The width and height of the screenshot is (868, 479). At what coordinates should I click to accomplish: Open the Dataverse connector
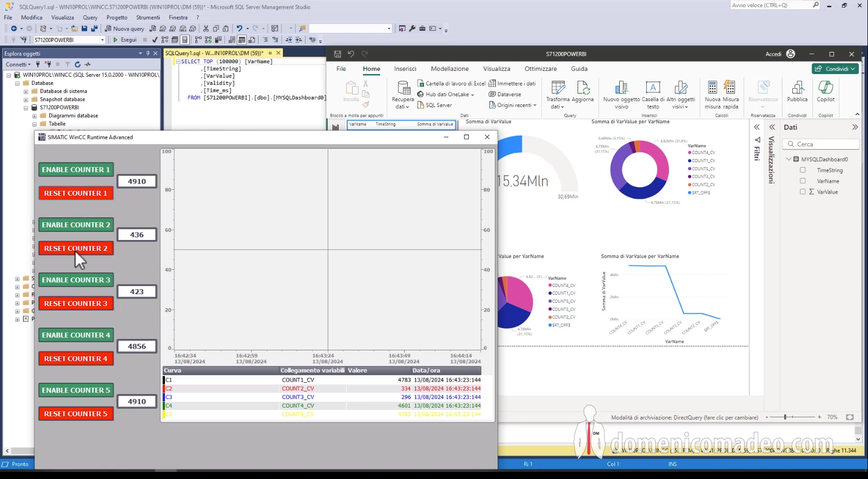(505, 95)
